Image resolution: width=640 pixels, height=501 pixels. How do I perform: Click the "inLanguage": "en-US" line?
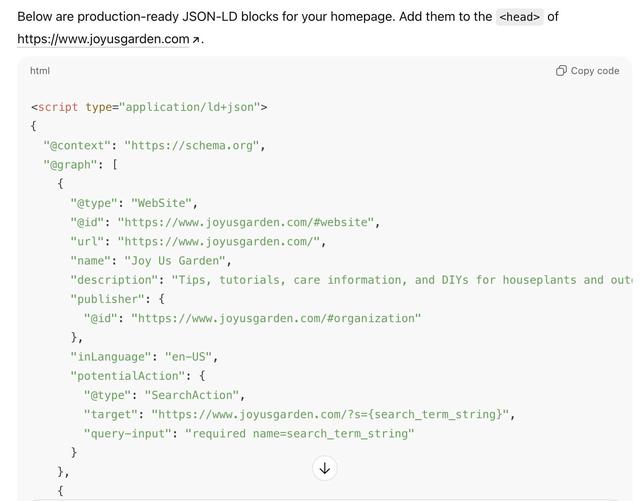(144, 356)
